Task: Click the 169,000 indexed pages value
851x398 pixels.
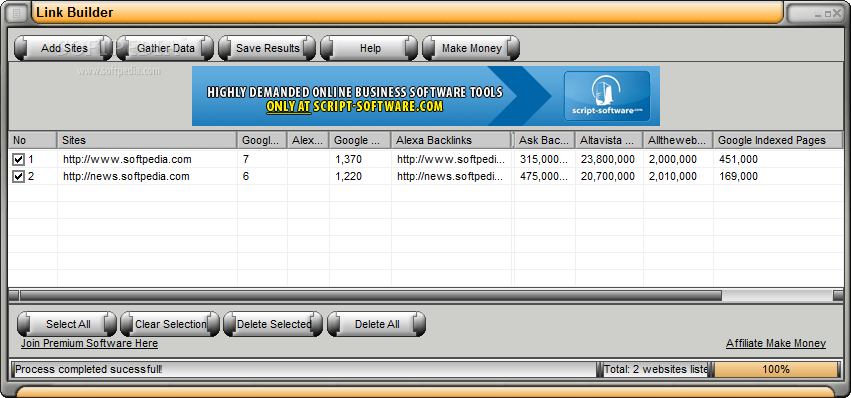Action: [738, 176]
